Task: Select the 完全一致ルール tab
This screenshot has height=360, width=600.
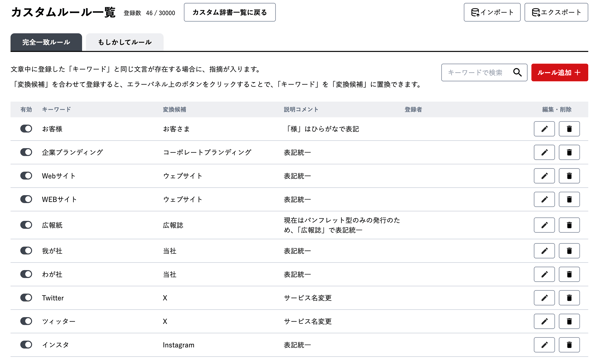Action: 46,42
